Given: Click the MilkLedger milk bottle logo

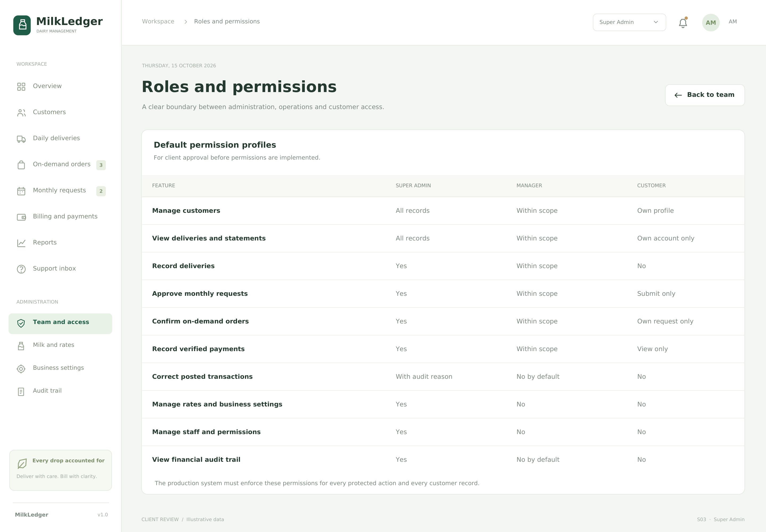Looking at the screenshot, I should (x=22, y=25).
